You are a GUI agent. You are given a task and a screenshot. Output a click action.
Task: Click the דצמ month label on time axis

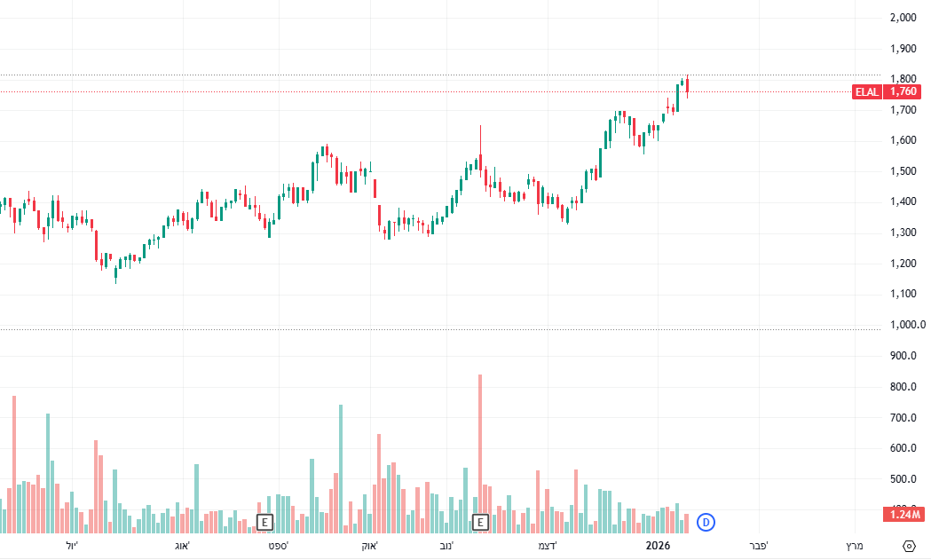[x=548, y=545]
